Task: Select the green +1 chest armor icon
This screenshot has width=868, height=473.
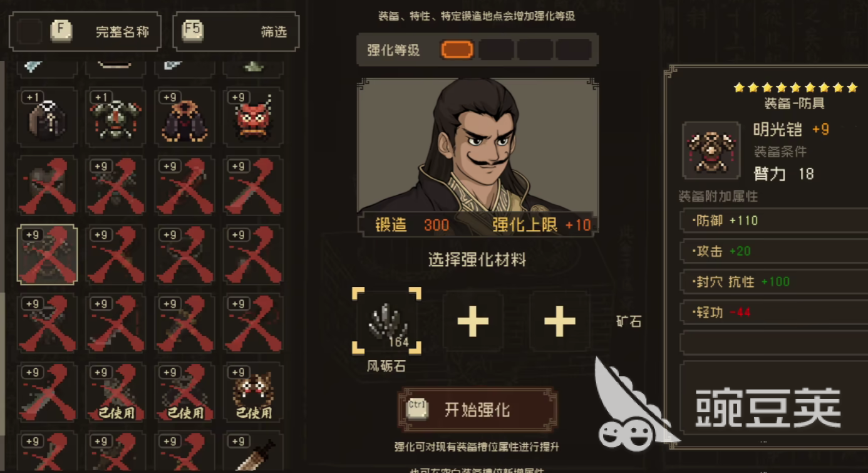Action: [x=116, y=117]
